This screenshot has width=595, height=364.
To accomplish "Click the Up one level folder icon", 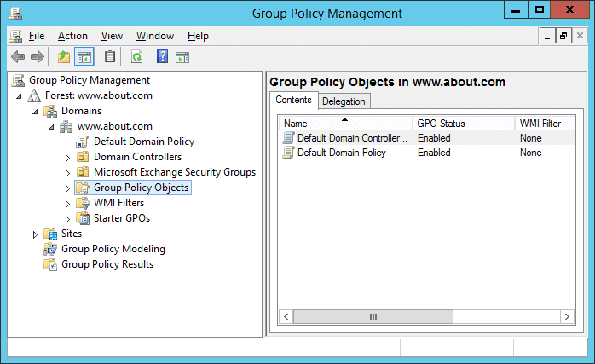I will point(64,57).
